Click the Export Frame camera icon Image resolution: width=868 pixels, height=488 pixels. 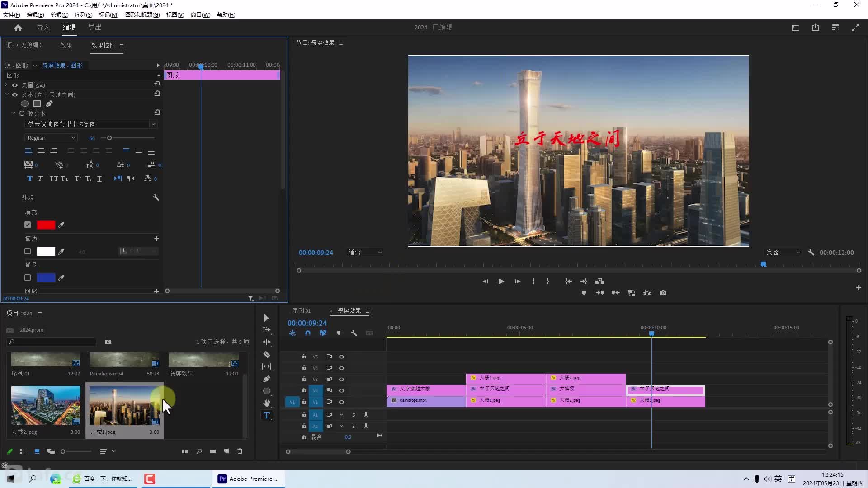663,293
